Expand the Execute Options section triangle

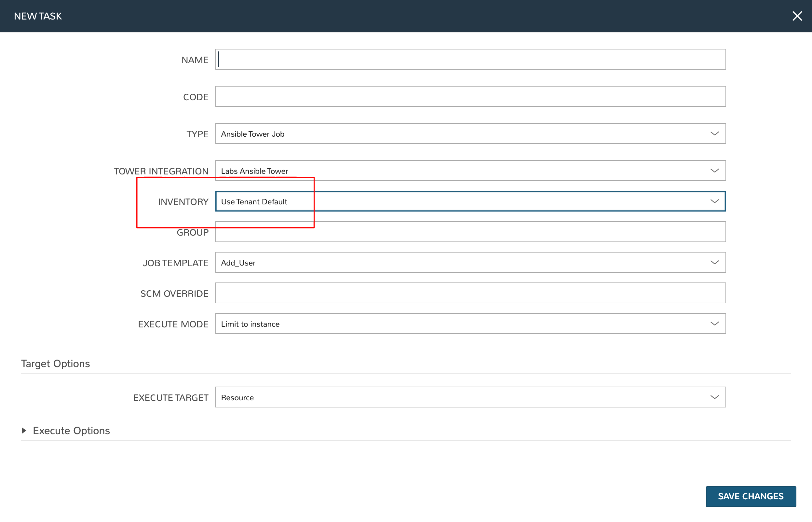(x=24, y=431)
